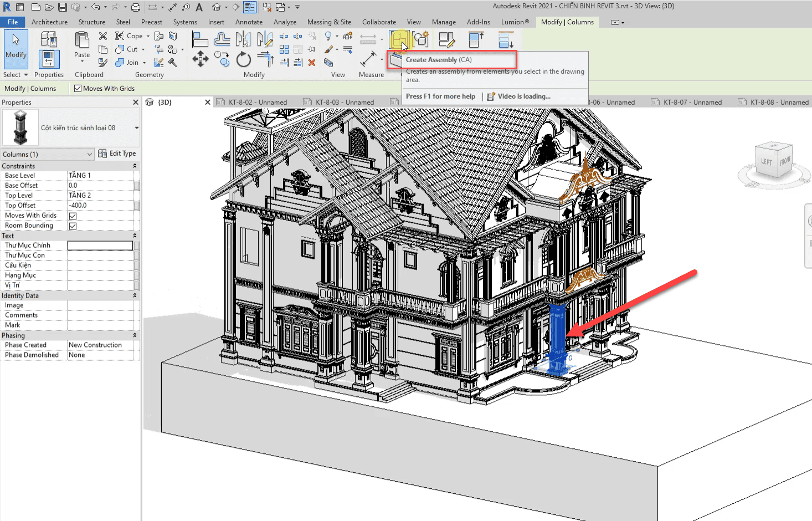Viewport: 812px width, 521px height.
Task: Open the File menu
Action: pyautogui.click(x=13, y=22)
